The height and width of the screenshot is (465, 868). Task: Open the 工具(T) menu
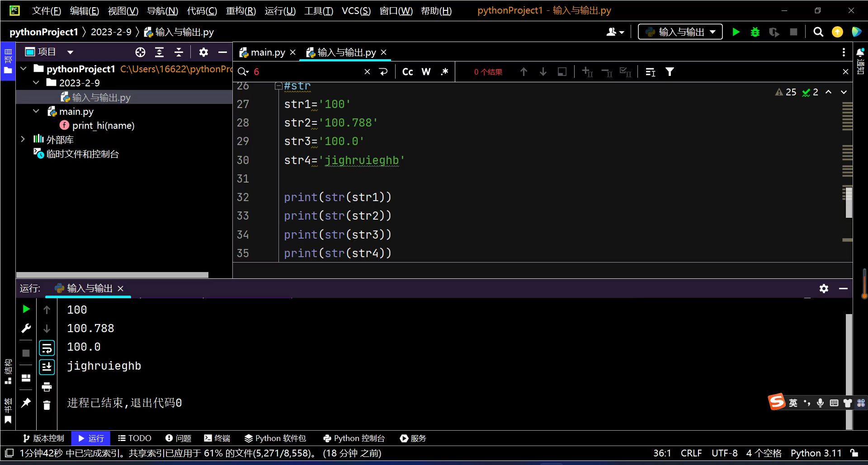(x=318, y=11)
